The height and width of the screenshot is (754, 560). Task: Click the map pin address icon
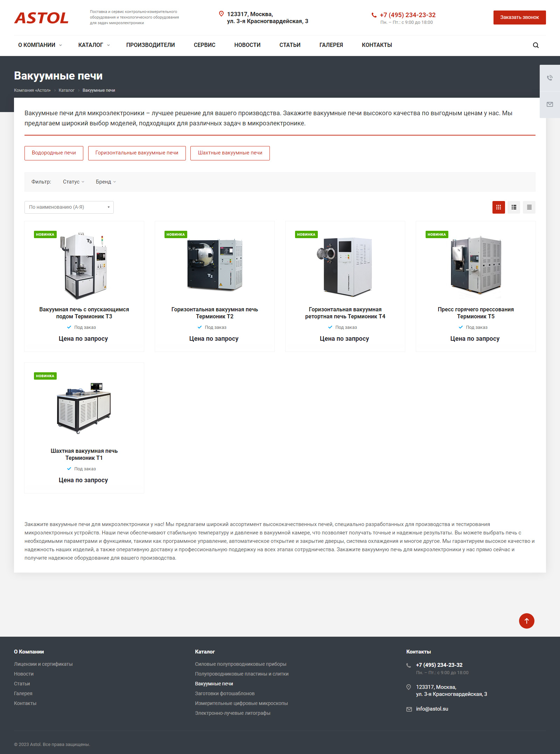coord(221,14)
